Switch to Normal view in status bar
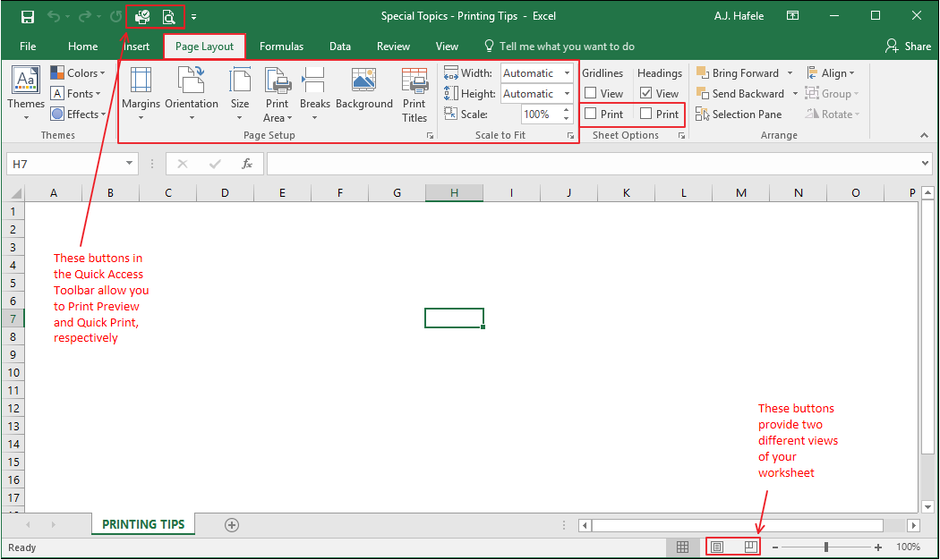Screen dimensions: 940x560 click(682, 547)
